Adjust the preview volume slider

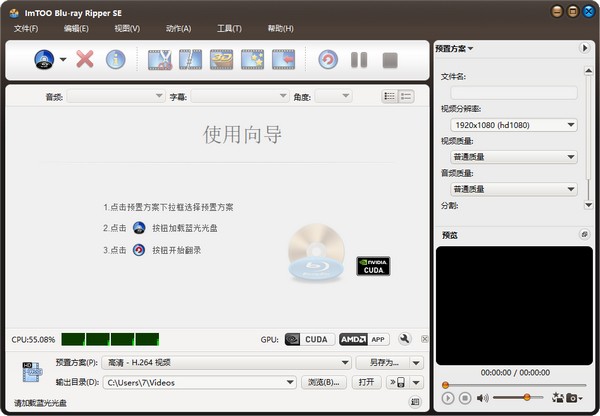[x=526, y=398]
